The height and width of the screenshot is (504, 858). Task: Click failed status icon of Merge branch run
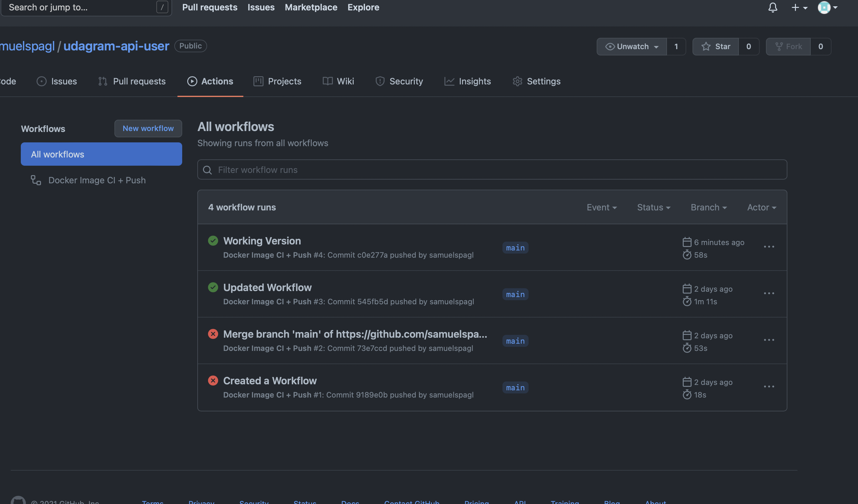(213, 334)
